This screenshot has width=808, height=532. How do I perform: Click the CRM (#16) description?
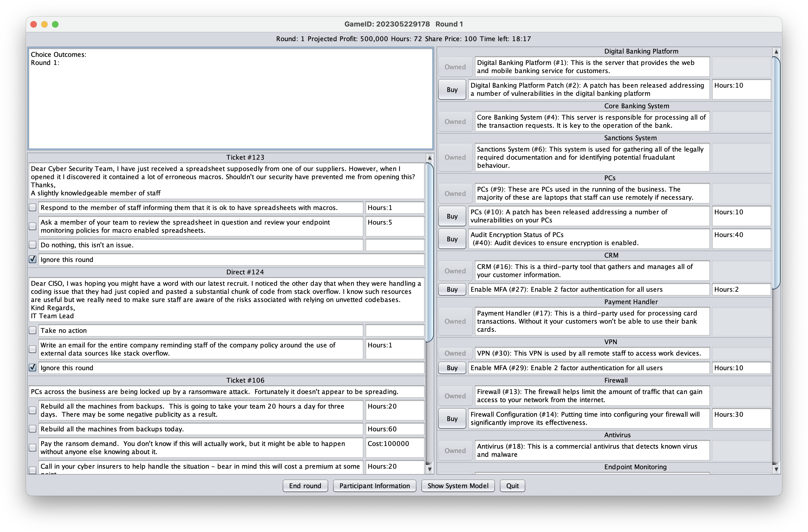[592, 271]
